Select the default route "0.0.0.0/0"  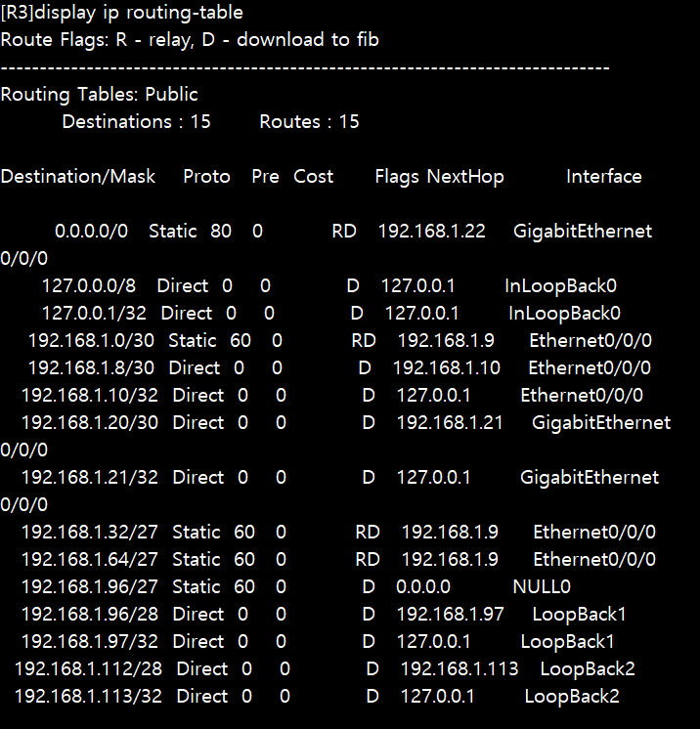click(x=91, y=231)
